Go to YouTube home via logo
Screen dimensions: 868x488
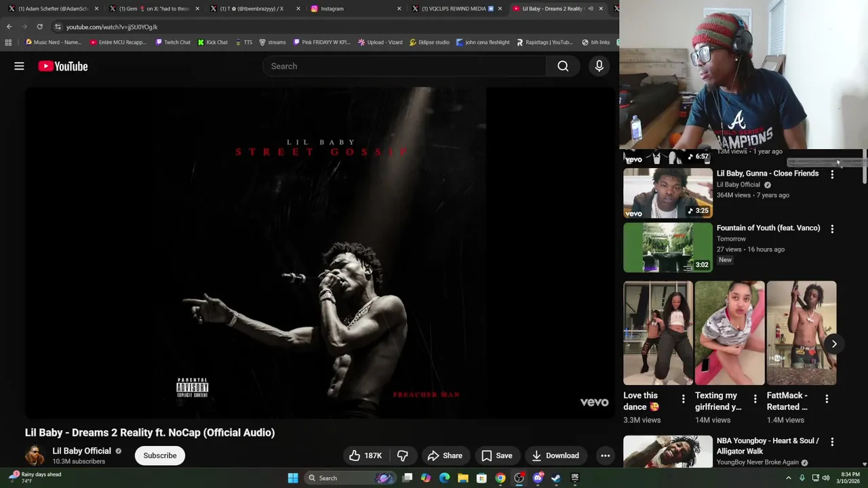[63, 66]
